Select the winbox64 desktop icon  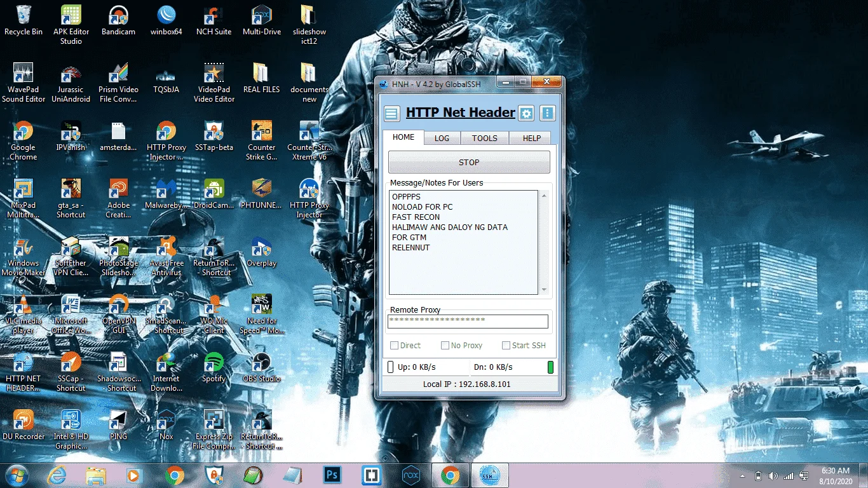coord(166,21)
